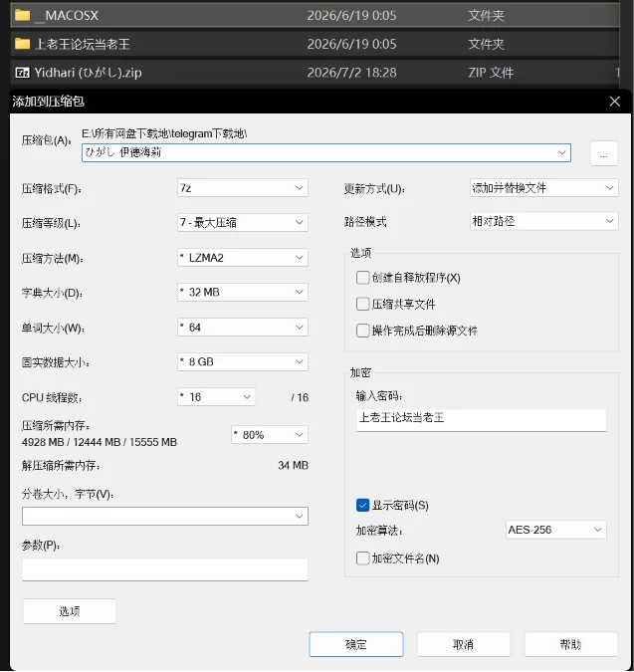Click the 帮助 button

pos(571,644)
